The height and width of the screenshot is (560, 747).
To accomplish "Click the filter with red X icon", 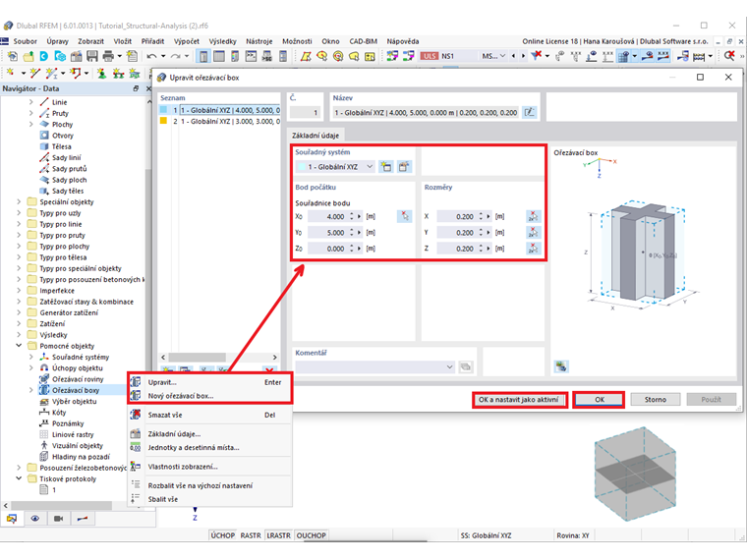I will [537, 56].
